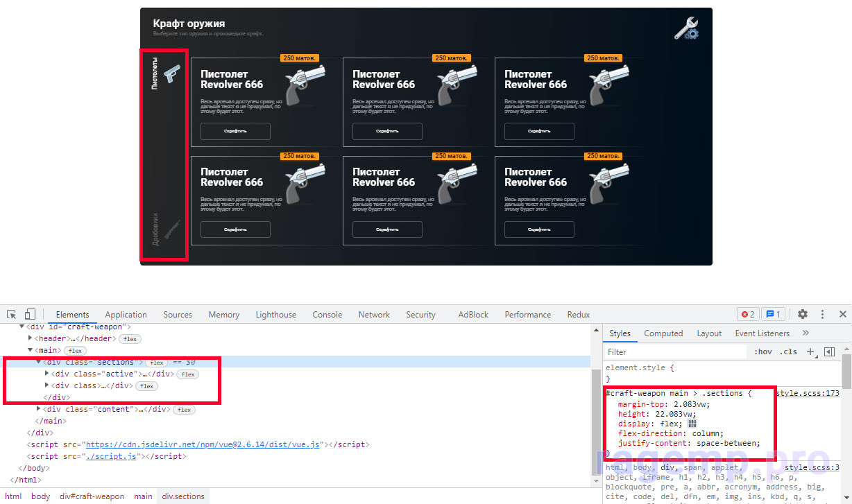Open the Computed styles tab
This screenshot has height=504, width=852.
point(663,333)
